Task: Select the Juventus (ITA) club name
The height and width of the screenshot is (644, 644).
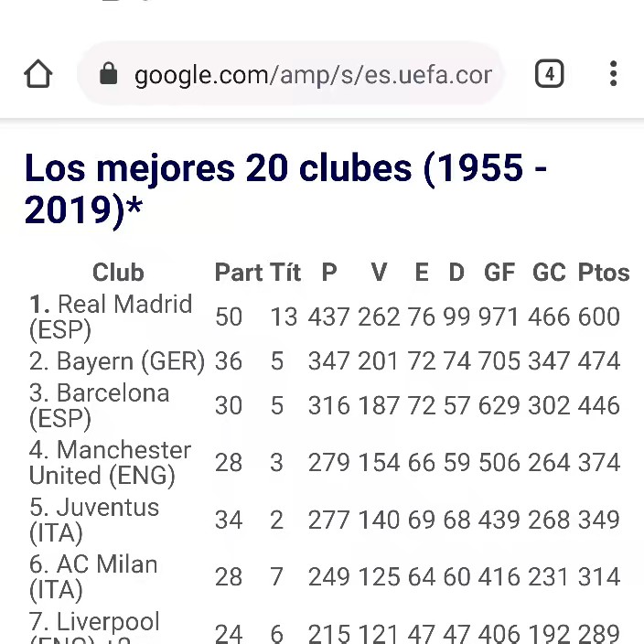Action: 93,520
